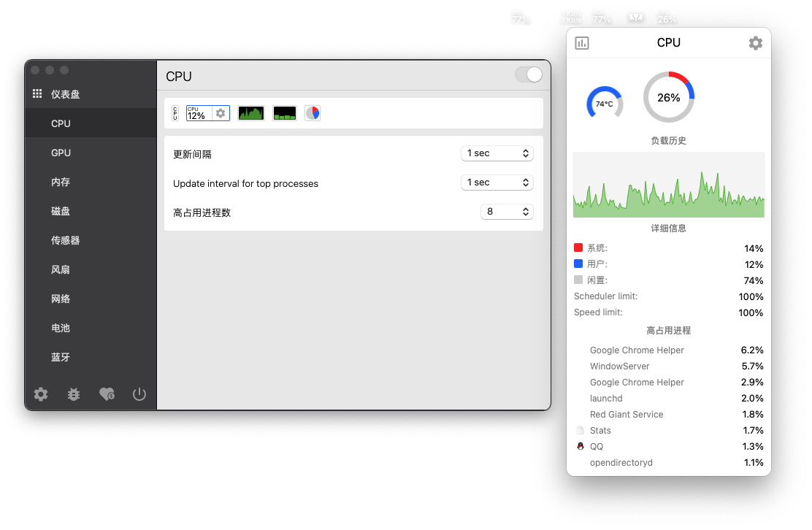
Task: Open the 高占用进程数 dropdown
Action: point(507,212)
